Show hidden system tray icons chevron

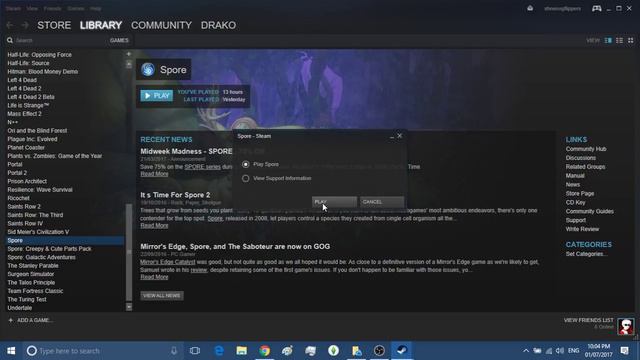pyautogui.click(x=526, y=351)
